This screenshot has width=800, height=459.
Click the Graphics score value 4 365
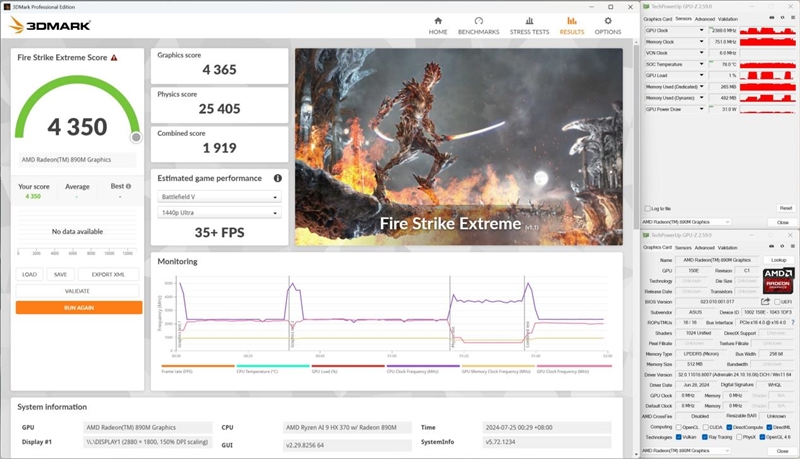pos(219,70)
